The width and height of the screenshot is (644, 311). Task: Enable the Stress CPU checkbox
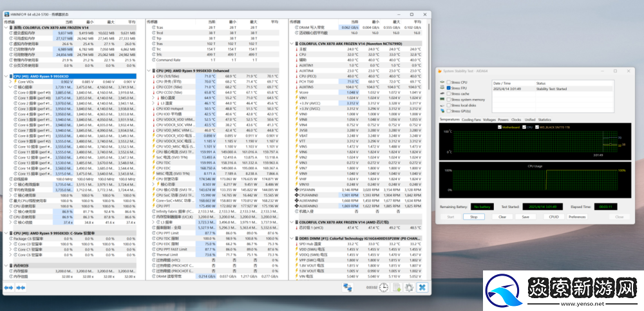point(448,82)
